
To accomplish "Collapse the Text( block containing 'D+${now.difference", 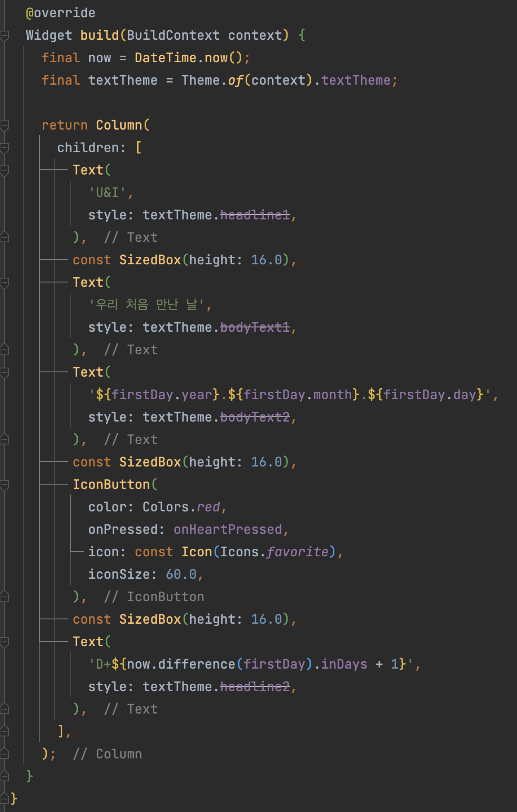I will [4, 642].
